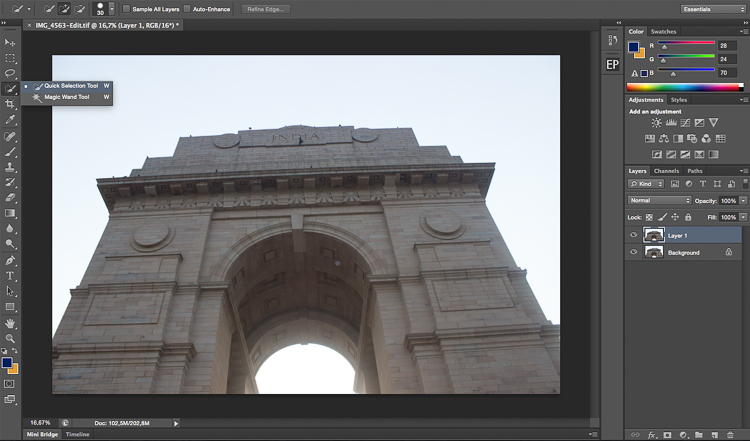
Task: Select the Pen tool
Action: [x=10, y=261]
